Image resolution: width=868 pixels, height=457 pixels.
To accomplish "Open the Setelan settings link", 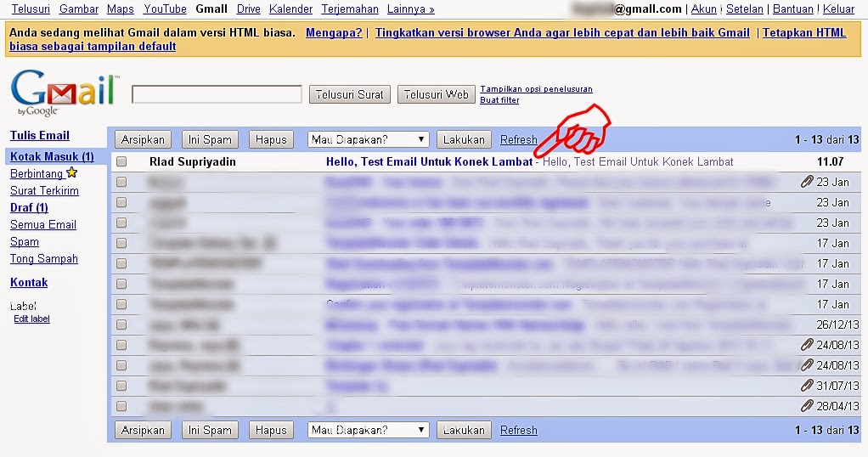I will (x=745, y=8).
